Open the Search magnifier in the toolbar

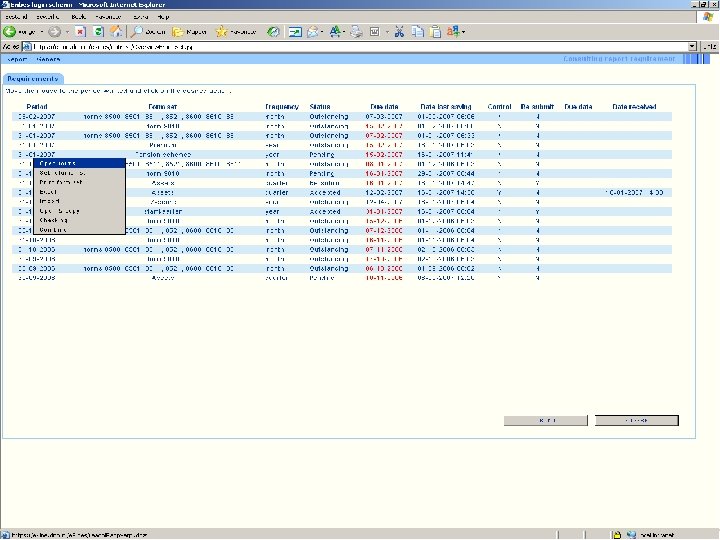[x=138, y=32]
